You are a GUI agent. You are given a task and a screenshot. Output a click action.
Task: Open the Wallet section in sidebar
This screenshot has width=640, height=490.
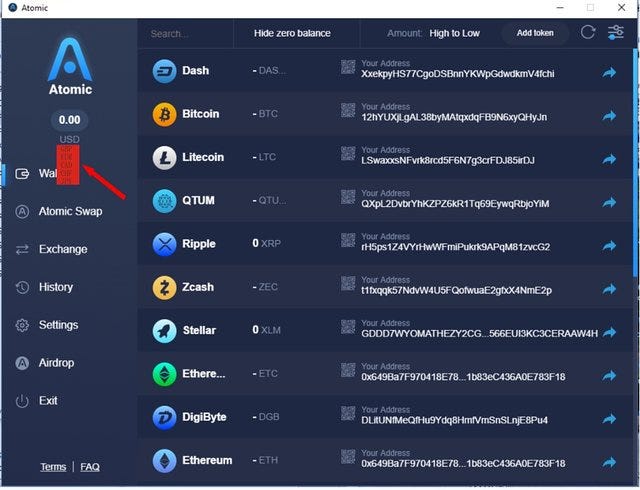(37, 174)
